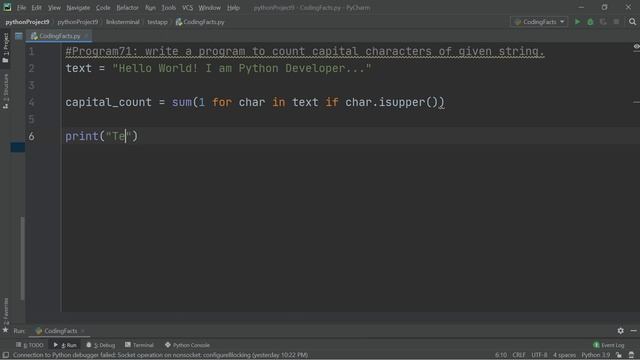Switch the Python 3.9 interpreter
Screen dimensions: 640x360
click(596, 355)
